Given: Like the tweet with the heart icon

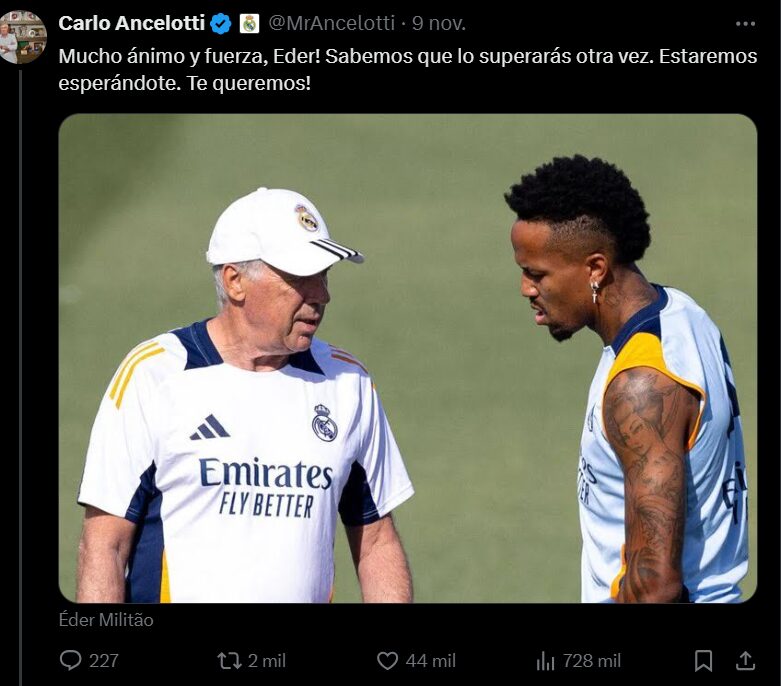Looking at the screenshot, I should tap(387, 661).
